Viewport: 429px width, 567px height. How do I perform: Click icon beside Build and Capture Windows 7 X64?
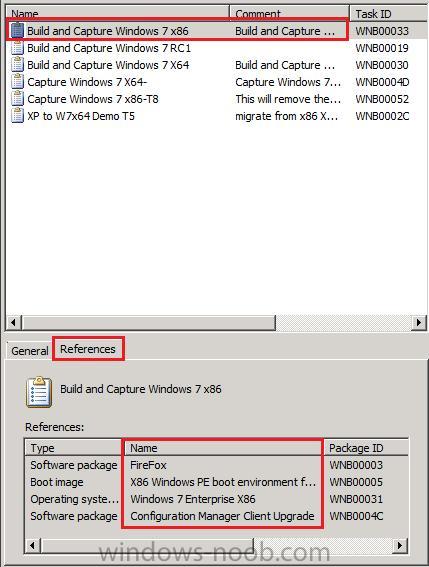pyautogui.click(x=17, y=65)
